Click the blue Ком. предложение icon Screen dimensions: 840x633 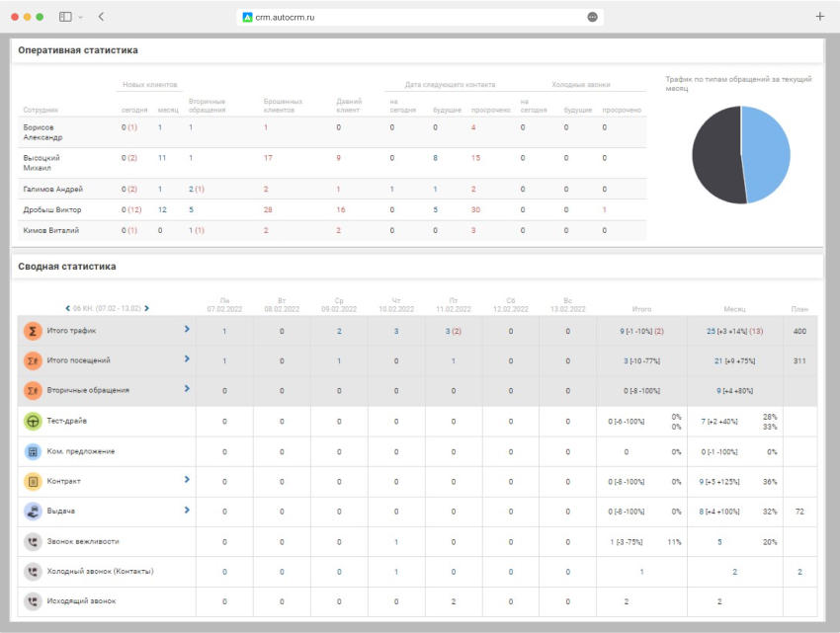(x=32, y=451)
